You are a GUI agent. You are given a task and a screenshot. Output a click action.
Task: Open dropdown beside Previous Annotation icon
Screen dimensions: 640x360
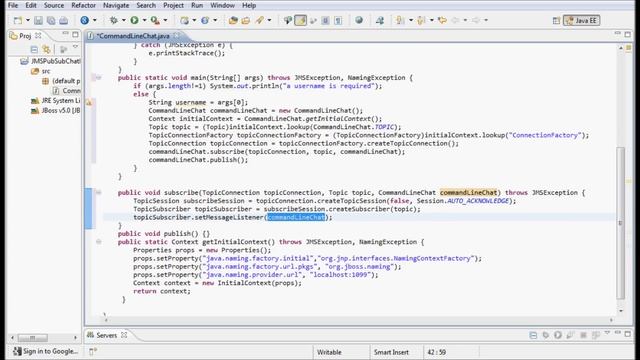point(431,20)
